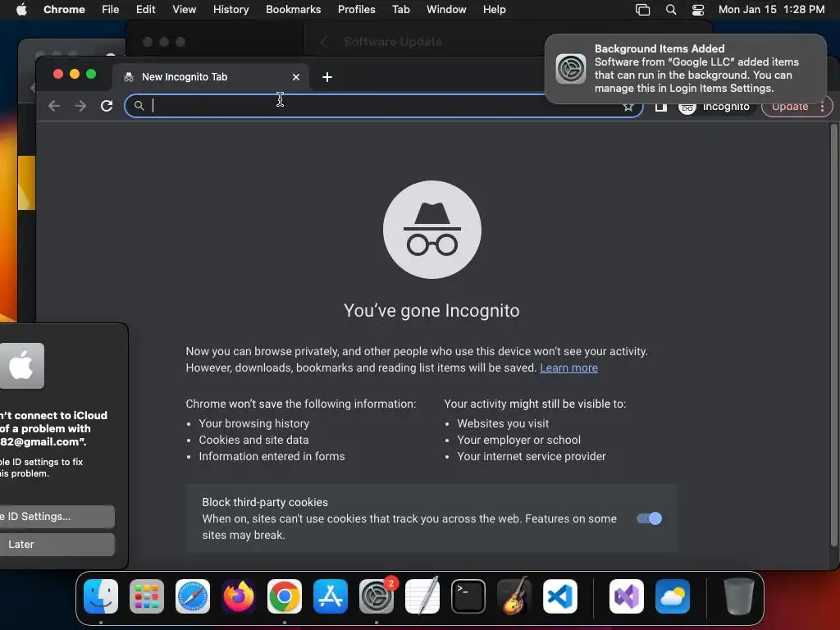Click the Incognito profile indicator
This screenshot has width=840, height=630.
pyautogui.click(x=714, y=107)
